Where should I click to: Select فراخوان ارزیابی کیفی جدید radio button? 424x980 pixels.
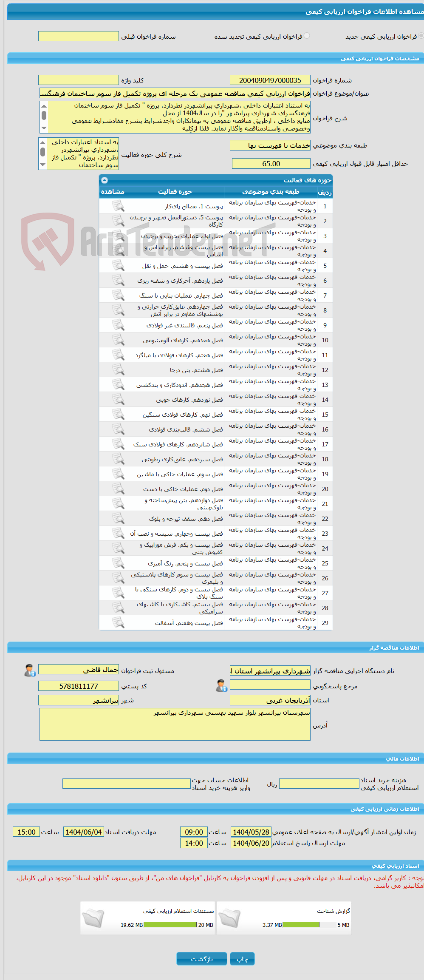click(421, 36)
